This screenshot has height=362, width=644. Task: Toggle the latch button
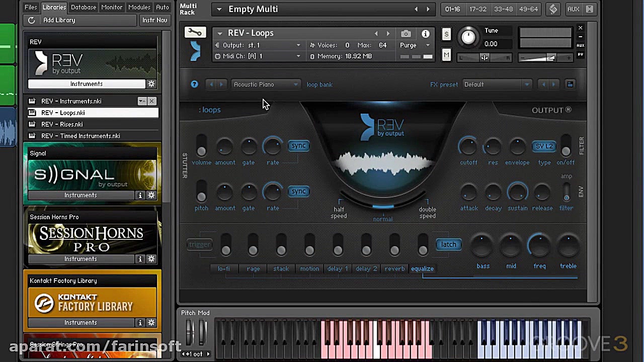click(448, 244)
